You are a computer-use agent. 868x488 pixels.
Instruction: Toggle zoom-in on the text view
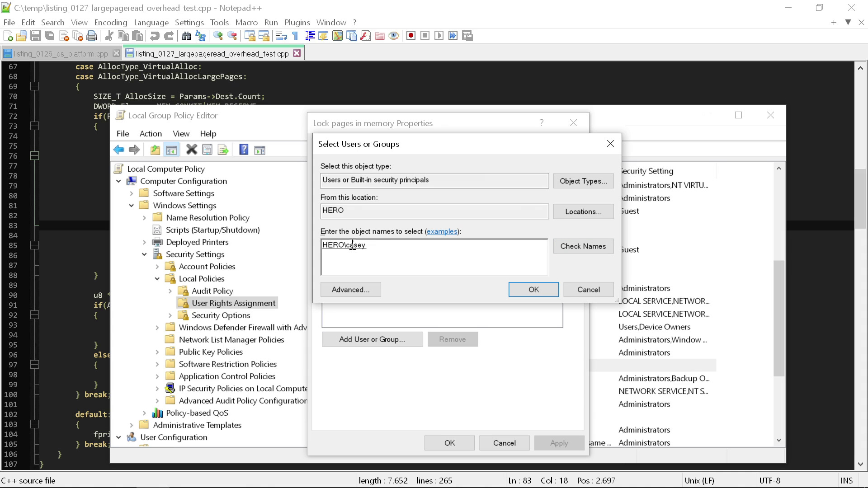coord(218,36)
